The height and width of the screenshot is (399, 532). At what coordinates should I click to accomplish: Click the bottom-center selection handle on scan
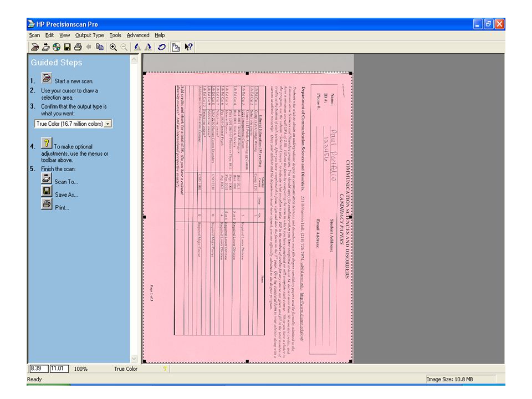click(x=247, y=362)
